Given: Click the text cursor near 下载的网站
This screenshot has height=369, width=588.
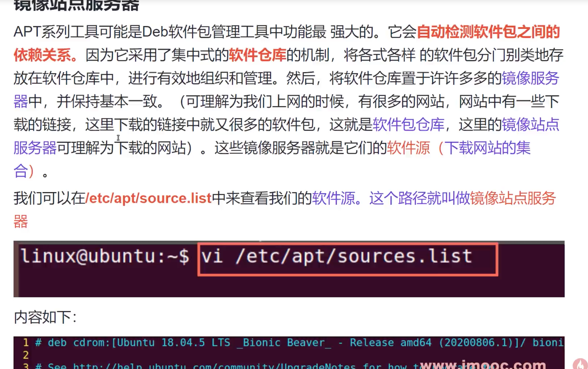Looking at the screenshot, I should point(118,138).
